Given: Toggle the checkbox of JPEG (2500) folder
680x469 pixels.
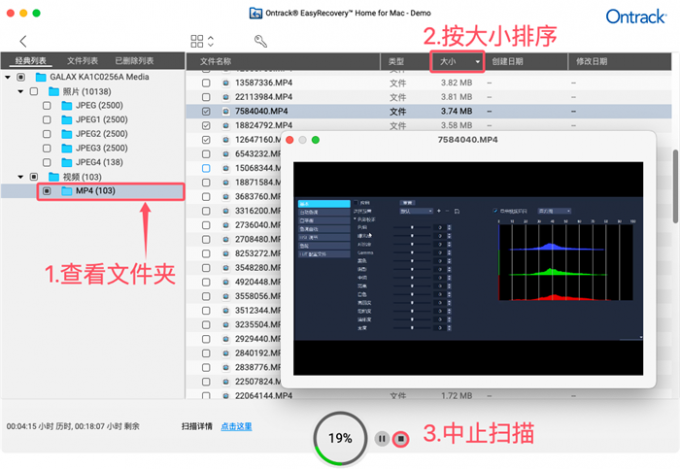Looking at the screenshot, I should pyautogui.click(x=47, y=105).
